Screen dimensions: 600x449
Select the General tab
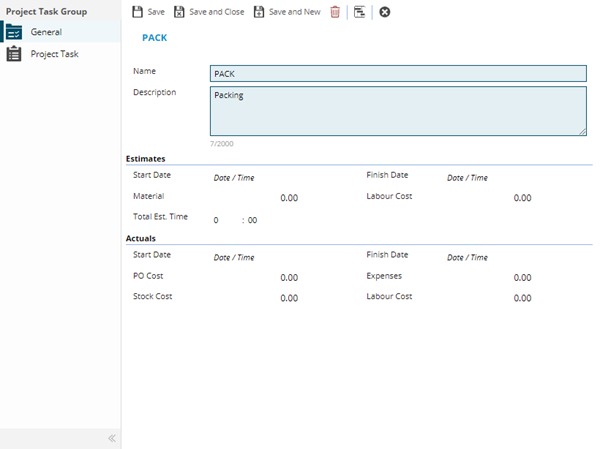click(46, 32)
